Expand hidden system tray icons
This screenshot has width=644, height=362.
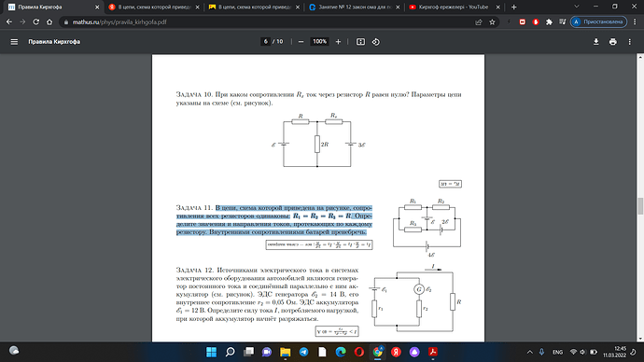[x=530, y=352]
